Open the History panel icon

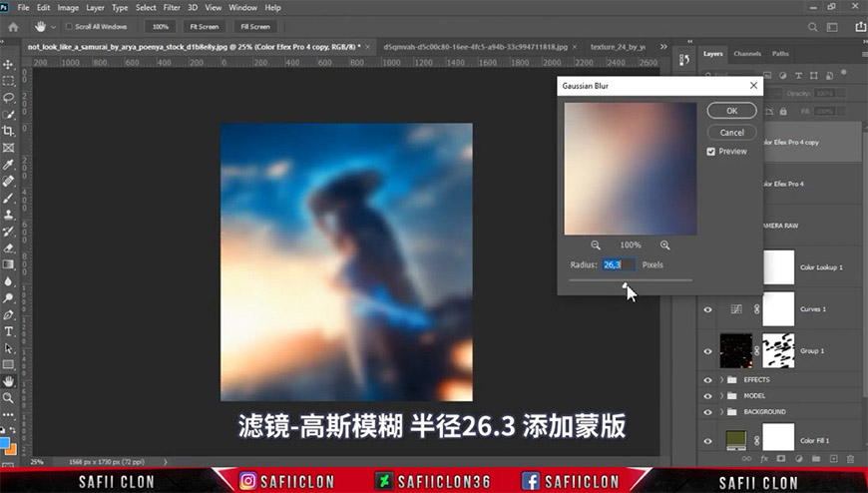click(684, 60)
